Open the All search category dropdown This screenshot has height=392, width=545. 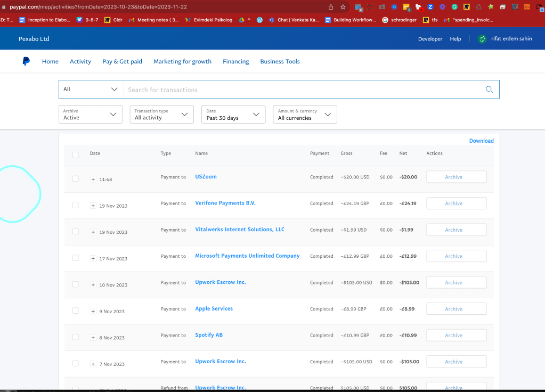tap(91, 89)
